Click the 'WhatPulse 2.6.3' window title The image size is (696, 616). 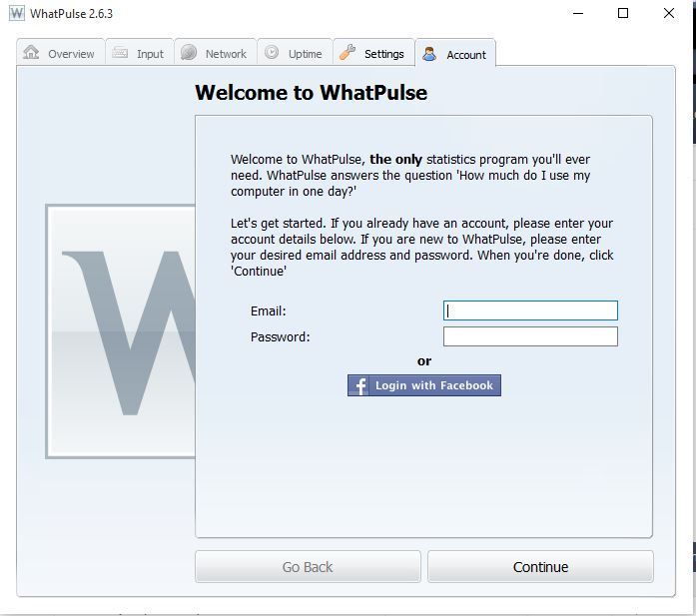click(72, 14)
